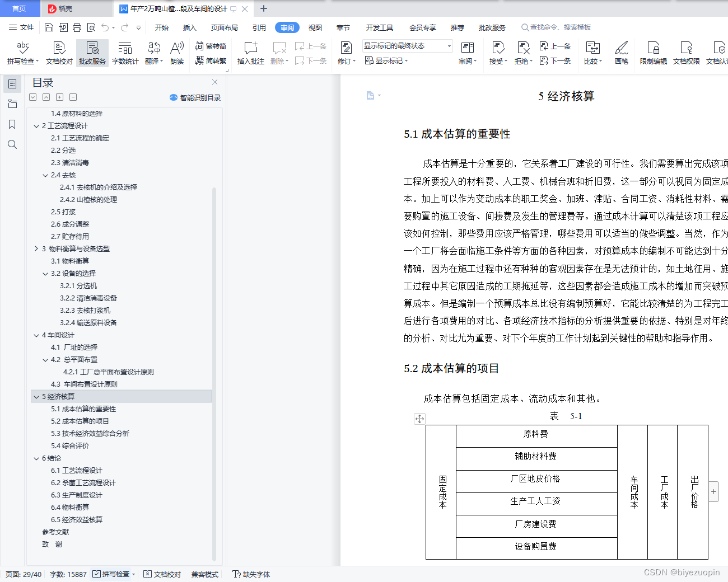This screenshot has width=728, height=582.
Task: Click the table move handle above 表 5-1
Action: pos(419,419)
